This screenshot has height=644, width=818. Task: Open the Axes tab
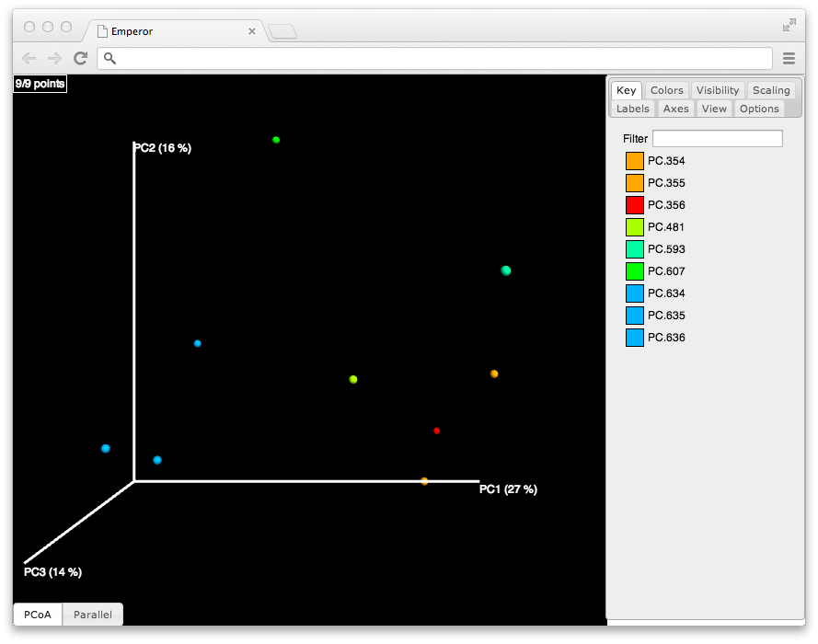(676, 109)
